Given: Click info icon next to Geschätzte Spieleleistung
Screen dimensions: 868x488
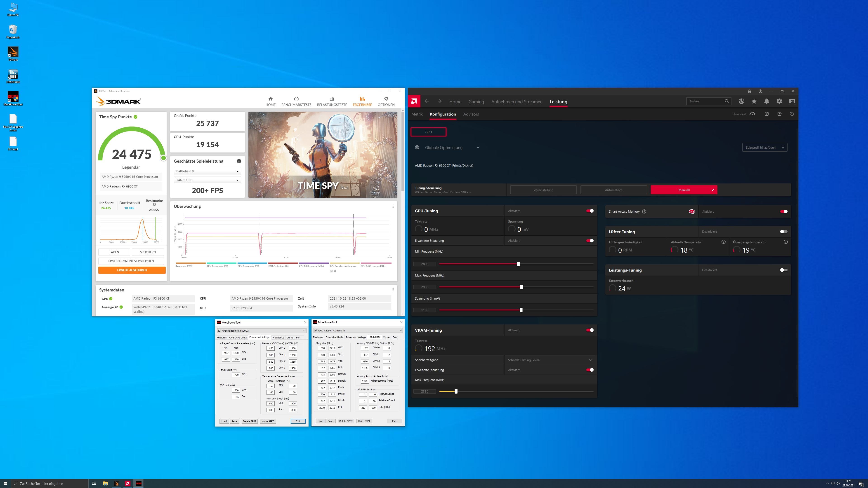Looking at the screenshot, I should click(239, 161).
